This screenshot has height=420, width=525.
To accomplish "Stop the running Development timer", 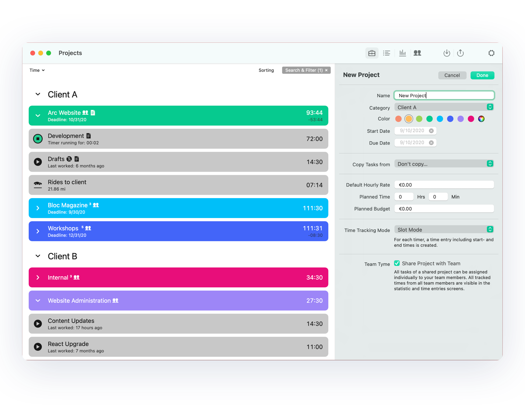I will click(x=38, y=139).
